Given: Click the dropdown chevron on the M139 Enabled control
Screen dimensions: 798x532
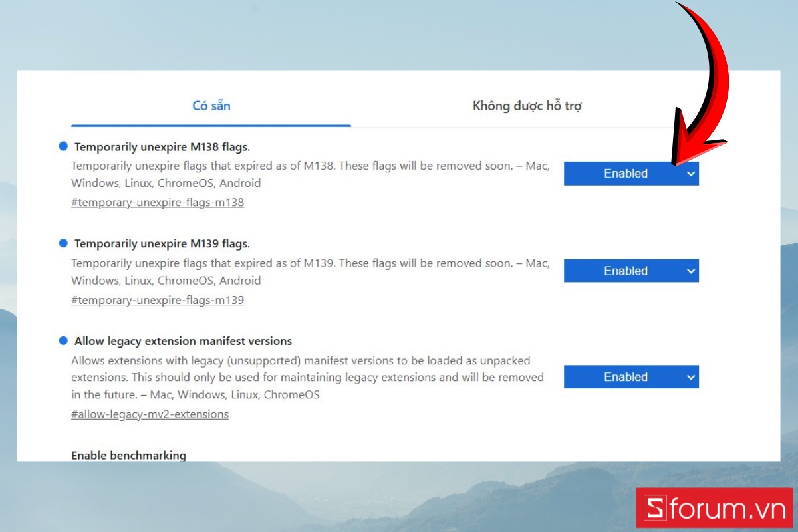Looking at the screenshot, I should click(690, 271).
